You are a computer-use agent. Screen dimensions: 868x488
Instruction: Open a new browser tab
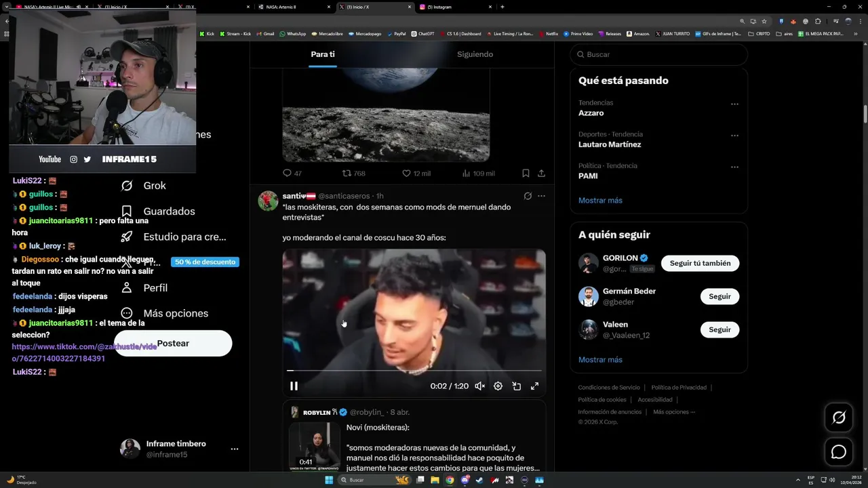(502, 7)
